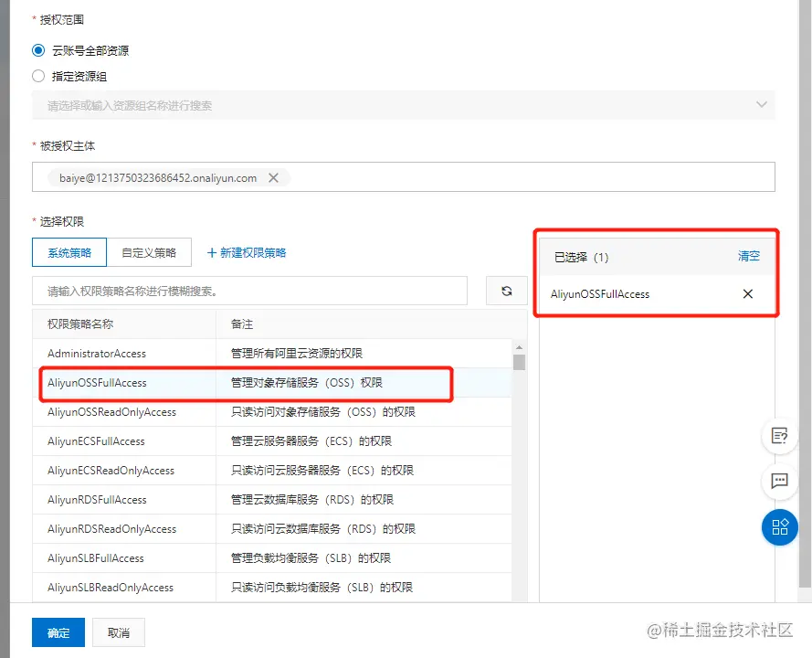Image resolution: width=812 pixels, height=658 pixels.
Task: Select the AliyunOSSReadOnlyAccess policy row
Action: [272, 412]
